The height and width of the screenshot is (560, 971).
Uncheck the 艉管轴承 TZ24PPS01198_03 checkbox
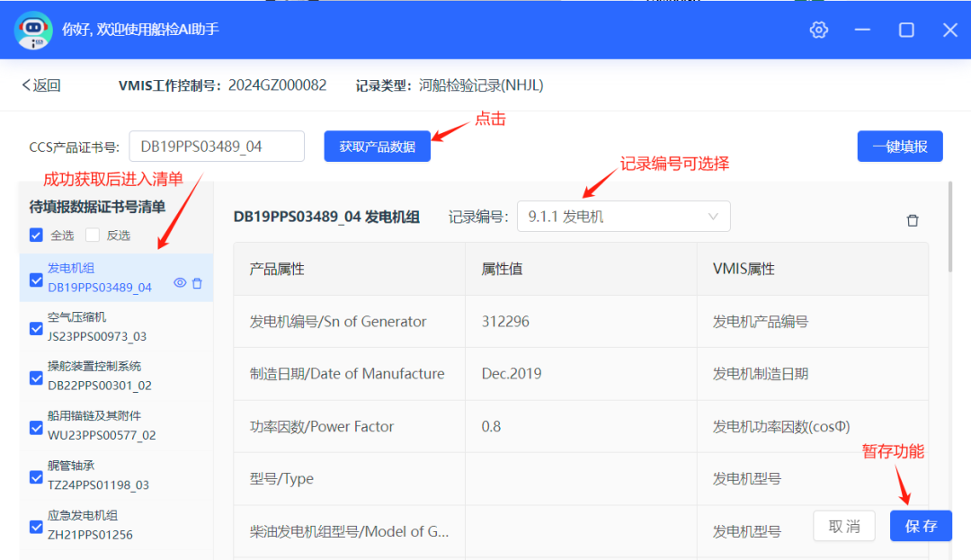[36, 477]
